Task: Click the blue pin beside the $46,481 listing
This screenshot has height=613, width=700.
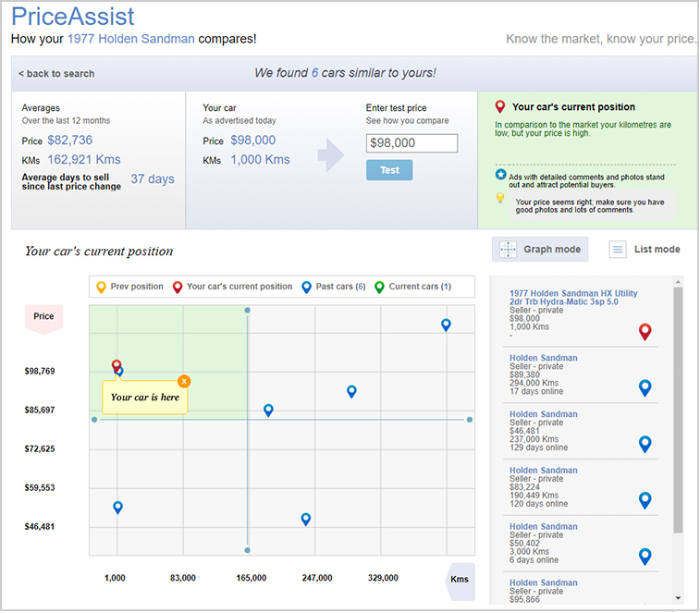Action: pyautogui.click(x=645, y=444)
